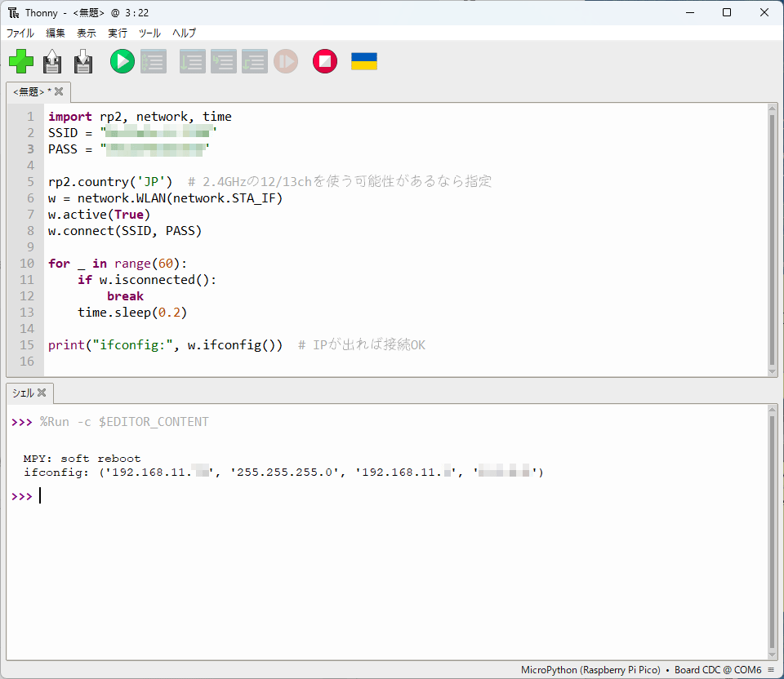Click the comment '# IPが出れば接続OK'
This screenshot has width=784, height=679.
click(362, 344)
